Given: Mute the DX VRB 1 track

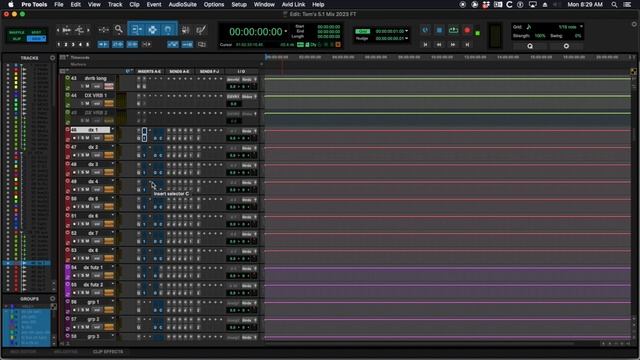Looking at the screenshot, I should coord(87,103).
